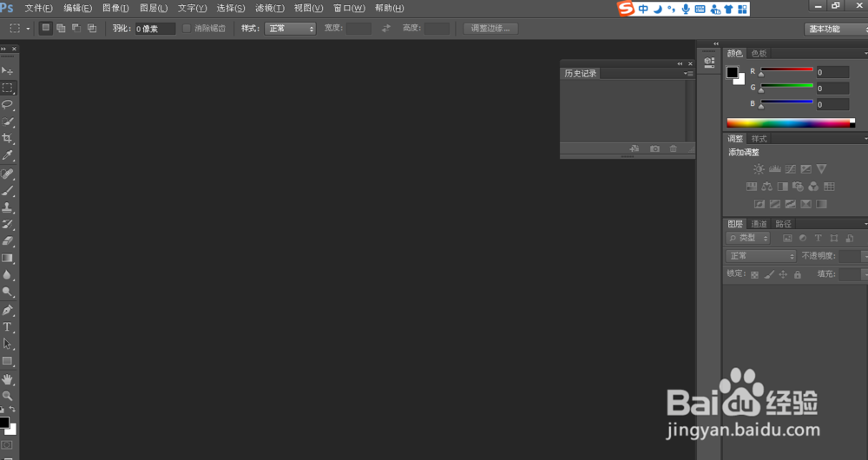
Task: Click New Selection mode icon
Action: 46,28
